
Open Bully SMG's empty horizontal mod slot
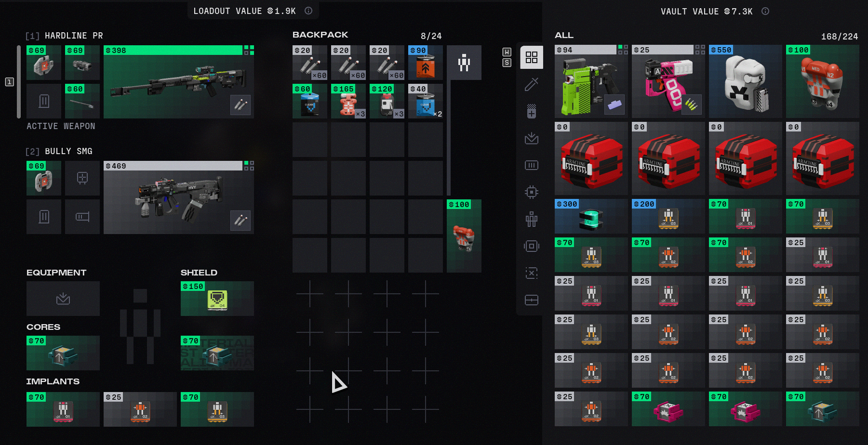[82, 217]
